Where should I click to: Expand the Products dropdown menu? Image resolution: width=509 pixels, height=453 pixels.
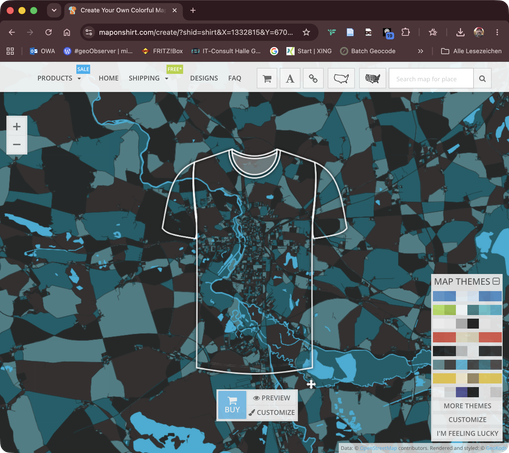(59, 78)
